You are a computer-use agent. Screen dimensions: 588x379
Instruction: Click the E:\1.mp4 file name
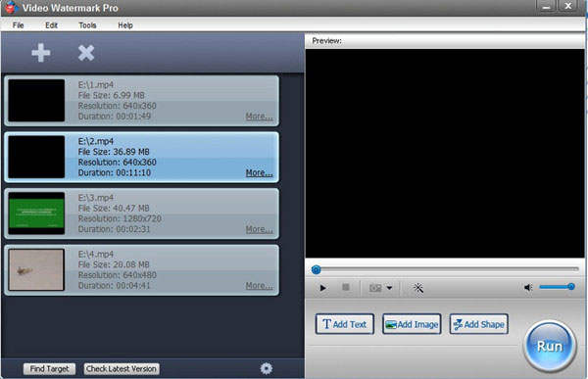click(x=96, y=85)
